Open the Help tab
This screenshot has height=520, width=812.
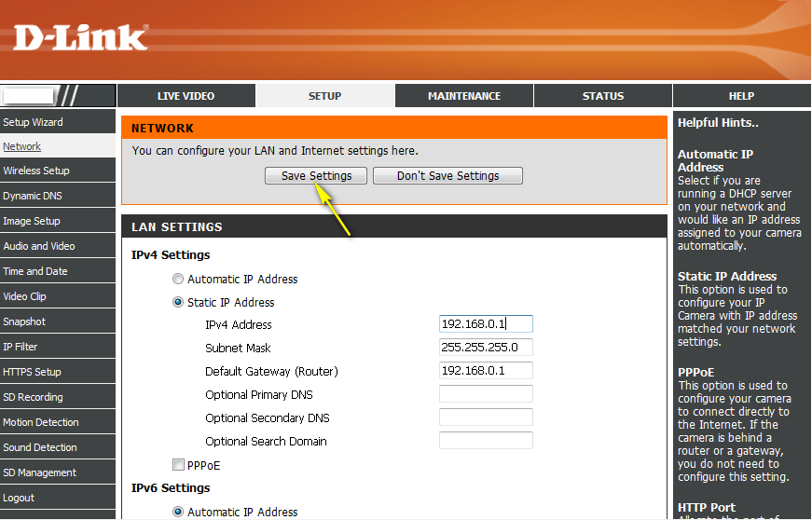tap(741, 96)
